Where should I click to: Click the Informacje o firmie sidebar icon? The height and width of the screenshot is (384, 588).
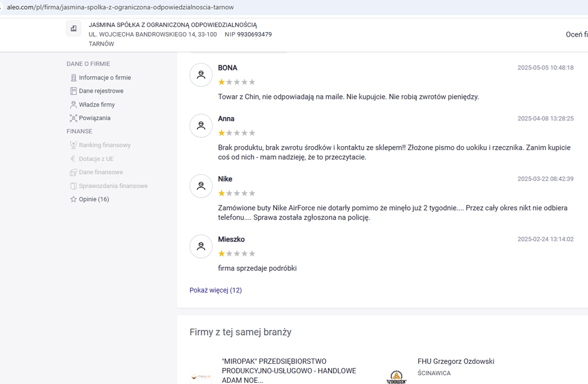(x=73, y=77)
